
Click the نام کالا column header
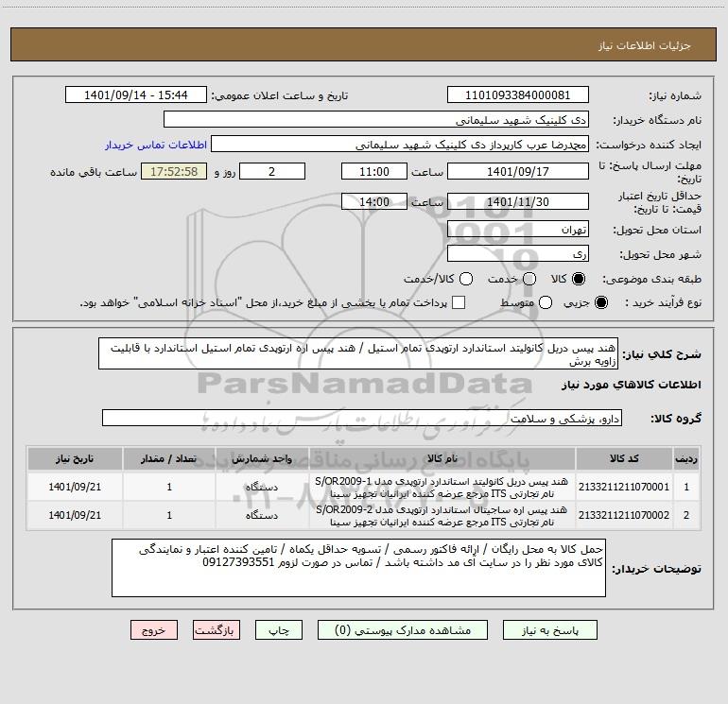[x=442, y=458]
